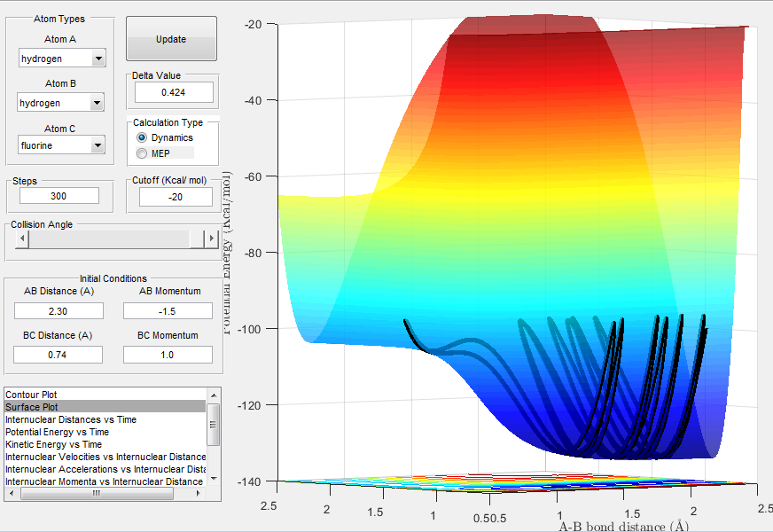Click the plot list scroll-right arrow
773x532 pixels.
click(x=199, y=494)
